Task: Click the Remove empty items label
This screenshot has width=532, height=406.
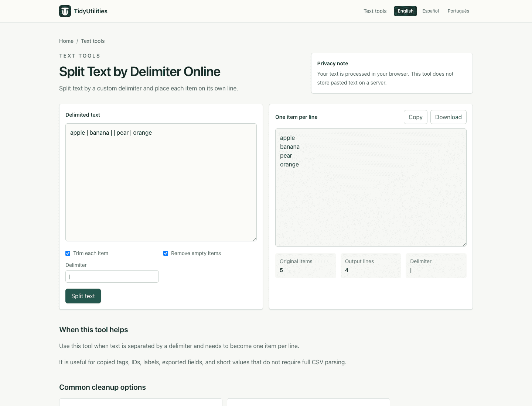Action: tap(196, 253)
